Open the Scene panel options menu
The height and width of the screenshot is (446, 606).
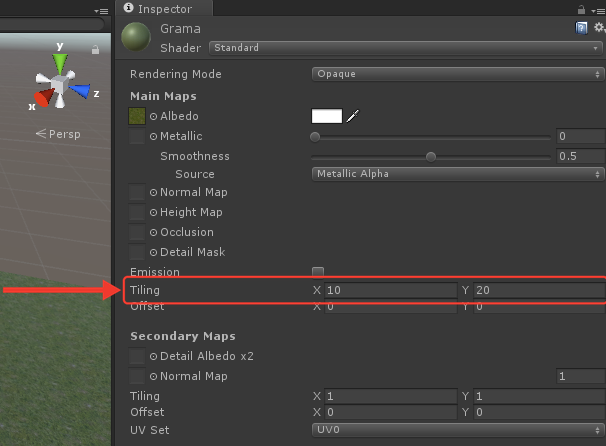(101, 11)
